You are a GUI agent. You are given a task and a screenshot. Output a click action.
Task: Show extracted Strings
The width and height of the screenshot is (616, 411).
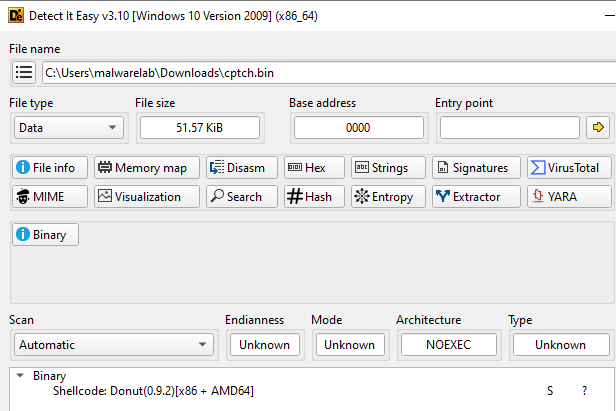pyautogui.click(x=388, y=168)
